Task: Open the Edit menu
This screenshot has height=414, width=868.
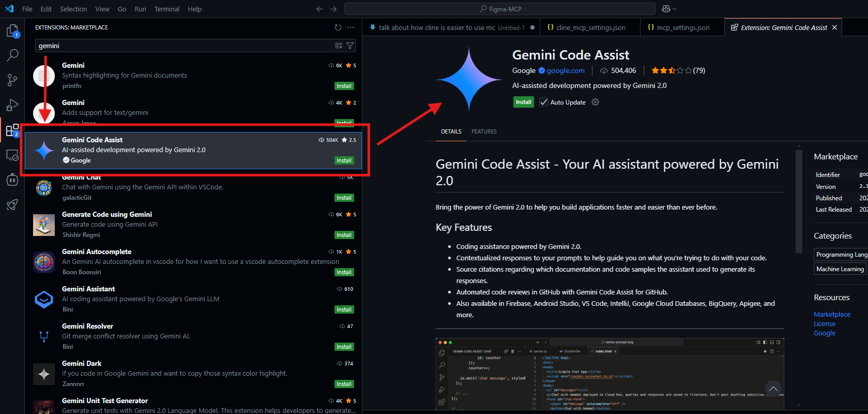Action: [x=46, y=9]
